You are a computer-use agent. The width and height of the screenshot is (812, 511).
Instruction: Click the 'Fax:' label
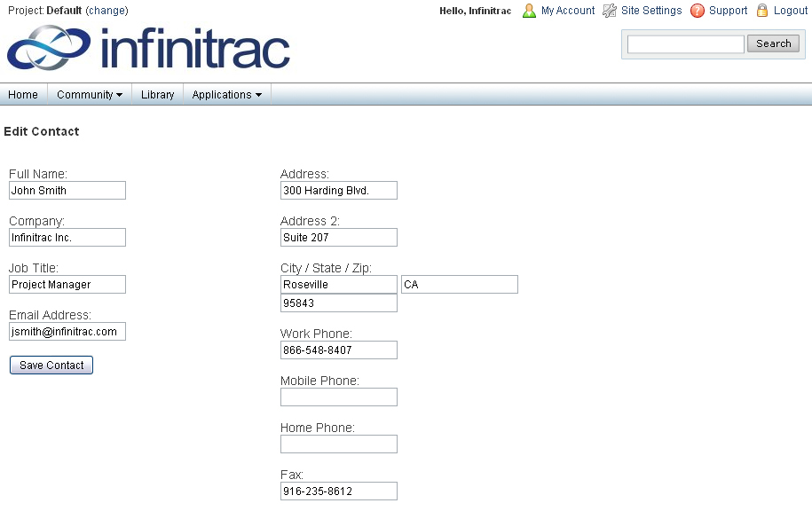292,475
